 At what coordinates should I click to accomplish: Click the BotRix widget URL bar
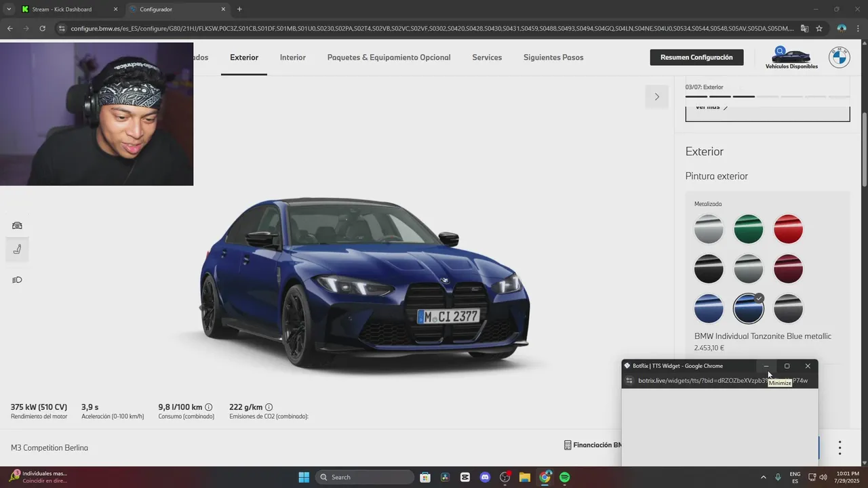click(723, 381)
